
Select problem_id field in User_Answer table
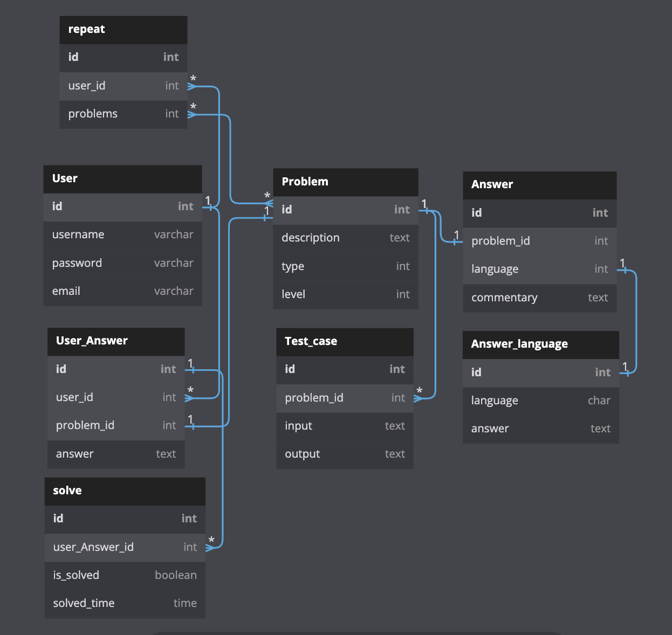(116, 426)
